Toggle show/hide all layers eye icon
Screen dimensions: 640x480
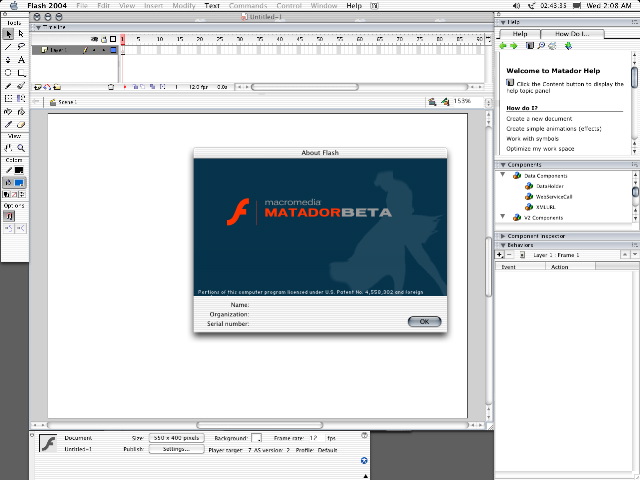coord(94,39)
